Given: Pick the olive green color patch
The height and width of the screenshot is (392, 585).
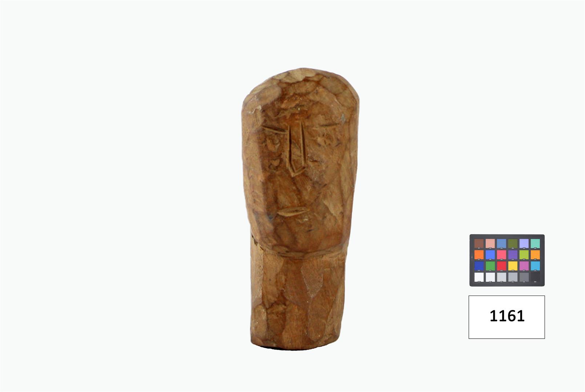Looking at the screenshot, I should tap(513, 244).
